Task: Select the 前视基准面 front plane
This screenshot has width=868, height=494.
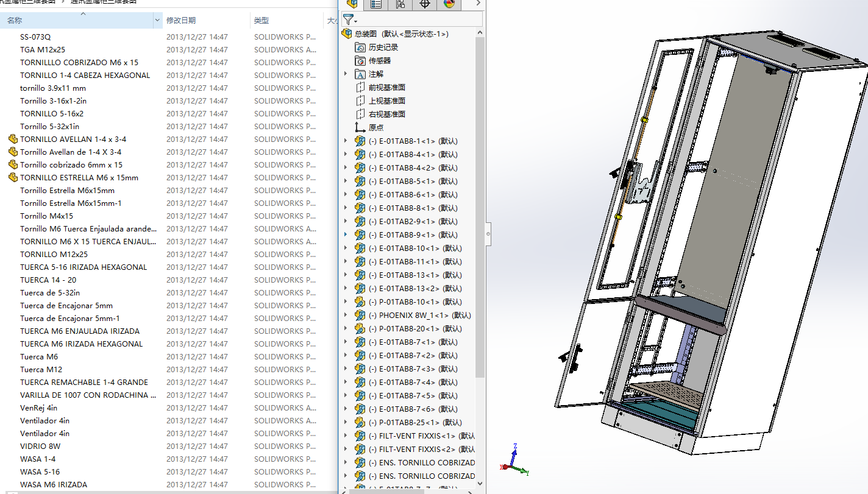Action: click(386, 88)
